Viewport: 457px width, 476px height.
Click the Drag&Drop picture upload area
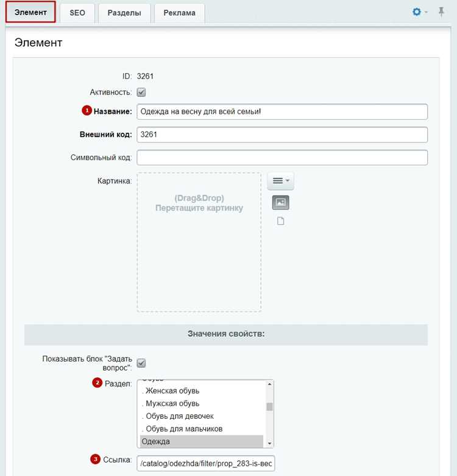click(x=199, y=242)
